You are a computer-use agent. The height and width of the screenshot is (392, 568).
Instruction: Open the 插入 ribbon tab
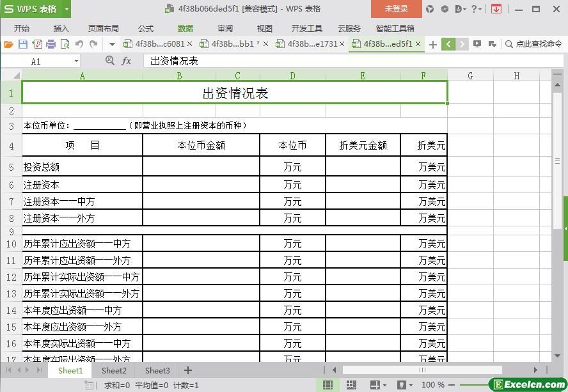pyautogui.click(x=61, y=28)
